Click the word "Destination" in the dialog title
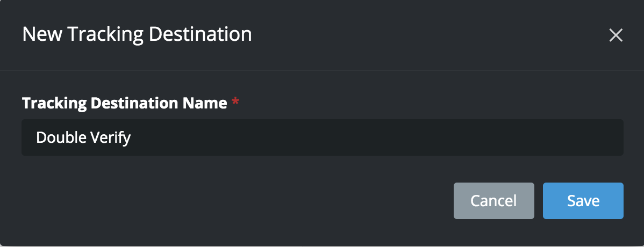 (200, 34)
